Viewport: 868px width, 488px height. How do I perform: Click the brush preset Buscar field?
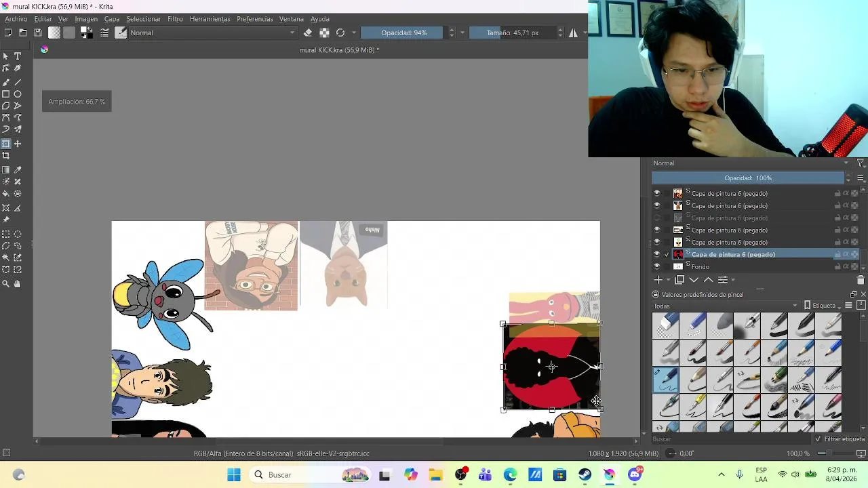pyautogui.click(x=731, y=439)
